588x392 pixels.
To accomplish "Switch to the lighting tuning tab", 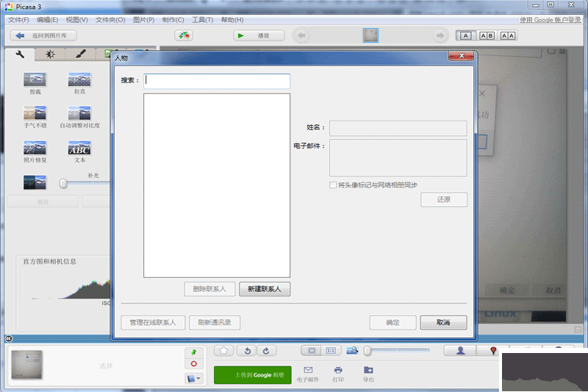I will (50, 54).
